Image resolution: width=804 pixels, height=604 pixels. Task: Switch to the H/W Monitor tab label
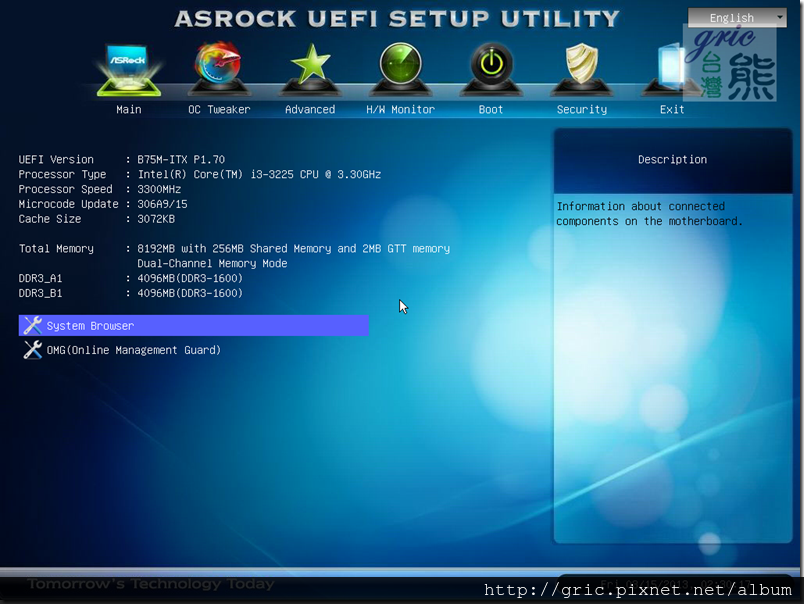400,109
